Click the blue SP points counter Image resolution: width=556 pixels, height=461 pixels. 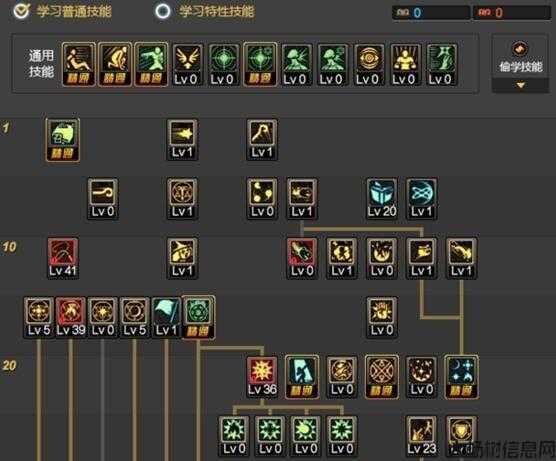coord(431,13)
